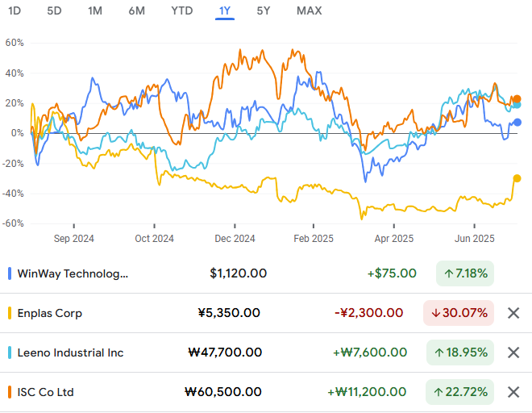Open the ISC Co Ltd row
The height and width of the screenshot is (413, 532).
(x=266, y=392)
